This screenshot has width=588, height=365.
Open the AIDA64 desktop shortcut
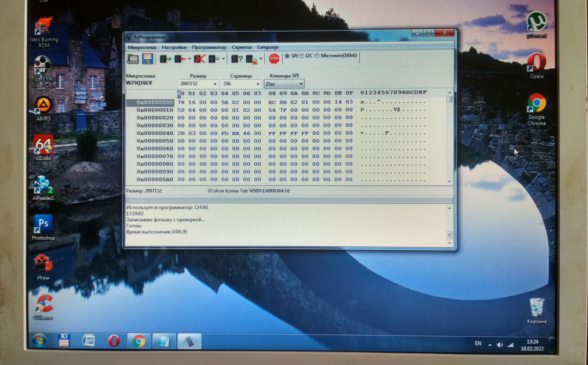pyautogui.click(x=43, y=148)
